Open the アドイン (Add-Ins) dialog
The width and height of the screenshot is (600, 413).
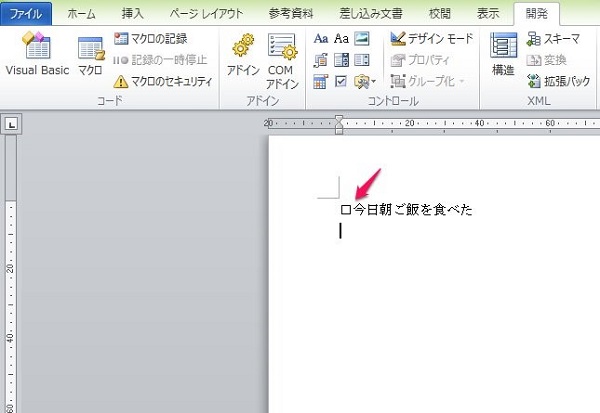pos(243,54)
